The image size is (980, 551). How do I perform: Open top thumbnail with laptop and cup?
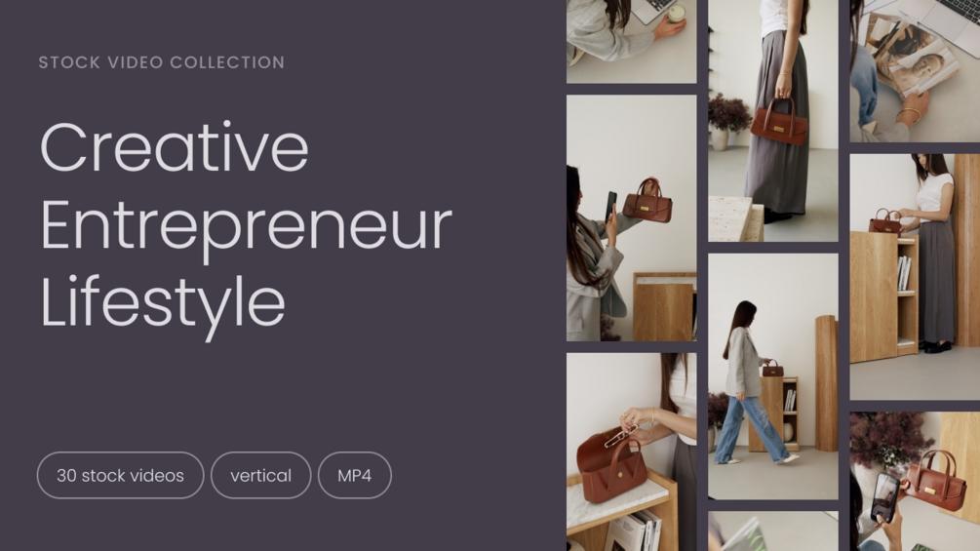point(631,41)
